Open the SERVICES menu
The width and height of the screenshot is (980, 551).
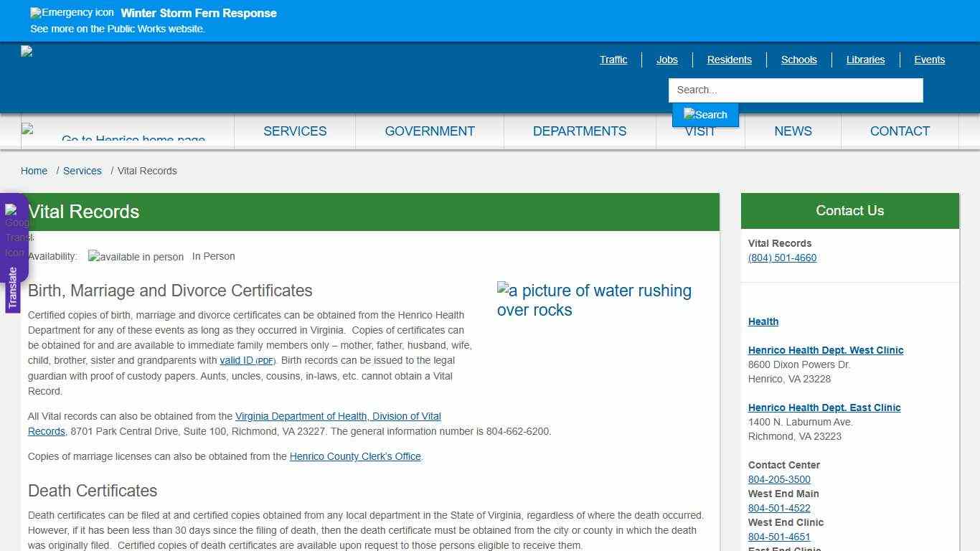[294, 131]
